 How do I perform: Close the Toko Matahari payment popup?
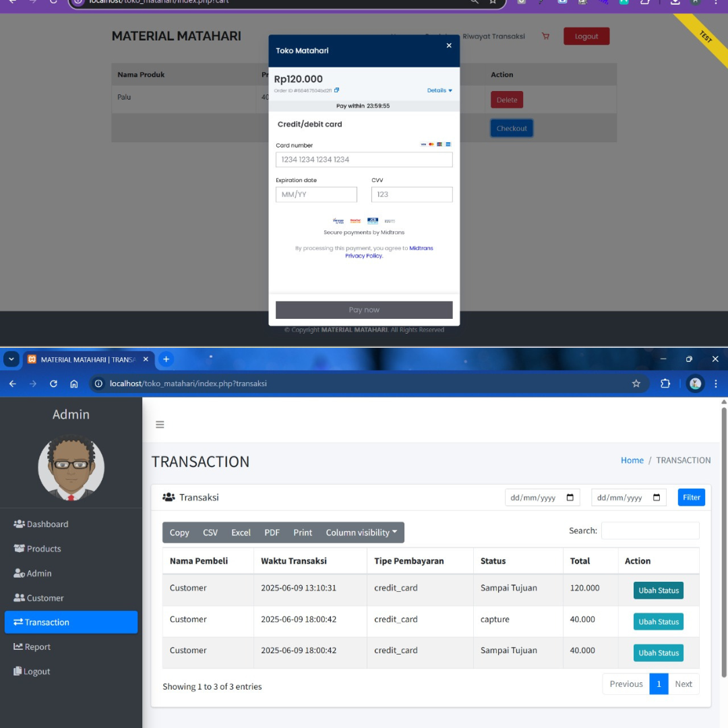coord(449,46)
